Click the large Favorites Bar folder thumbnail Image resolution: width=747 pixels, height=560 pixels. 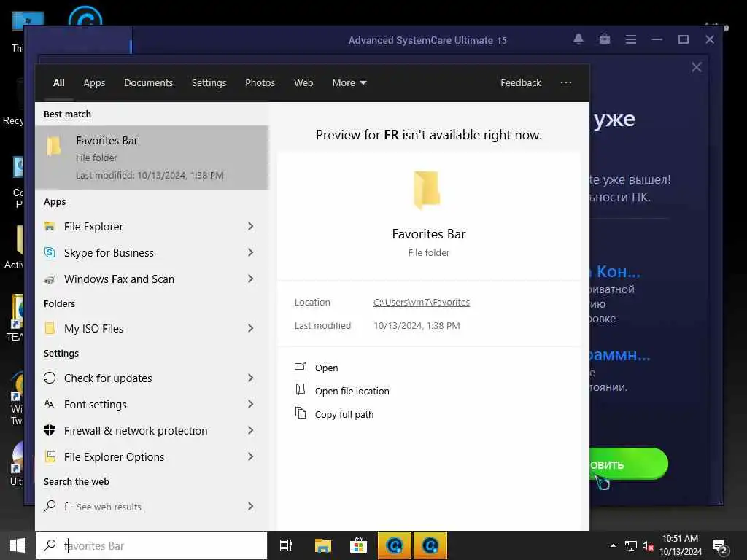[426, 190]
